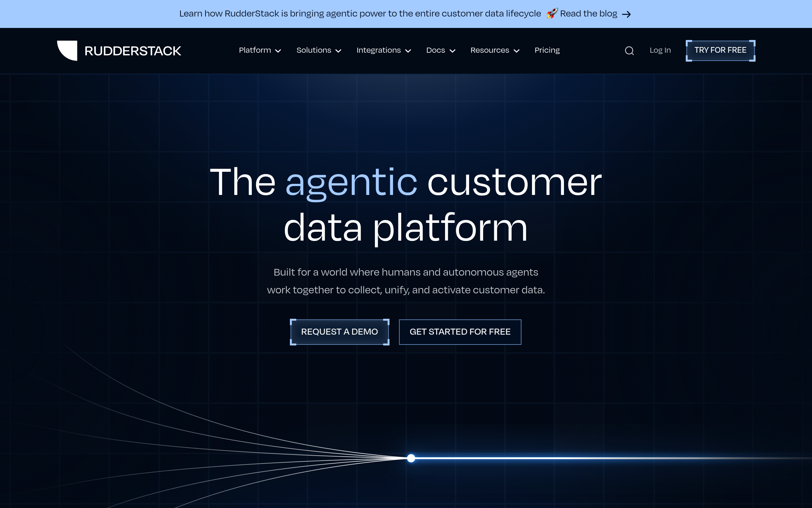Image resolution: width=812 pixels, height=508 pixels.
Task: Open the search magnifier icon
Action: [629, 51]
